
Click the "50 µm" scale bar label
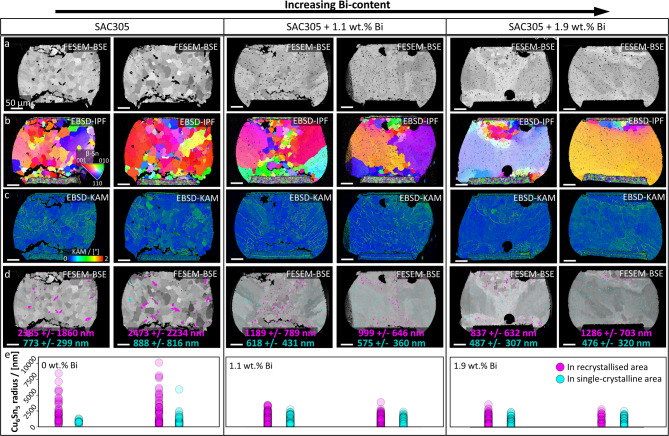click(x=18, y=103)
